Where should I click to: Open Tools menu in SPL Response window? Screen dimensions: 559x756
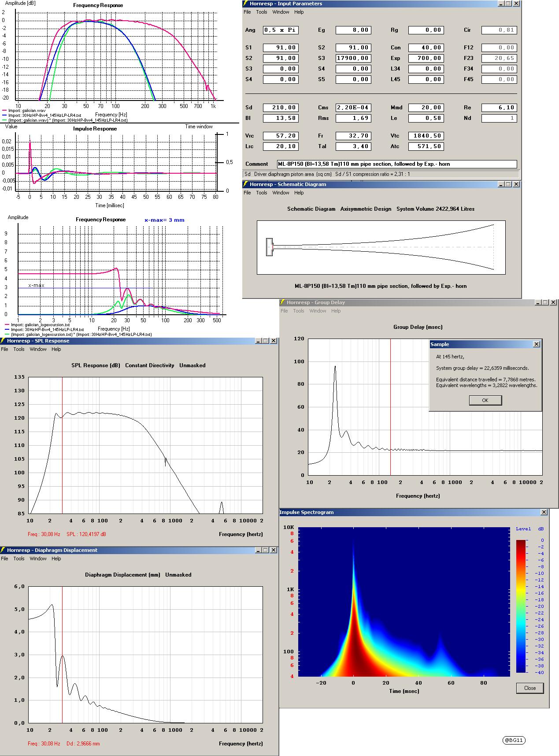pyautogui.click(x=19, y=349)
